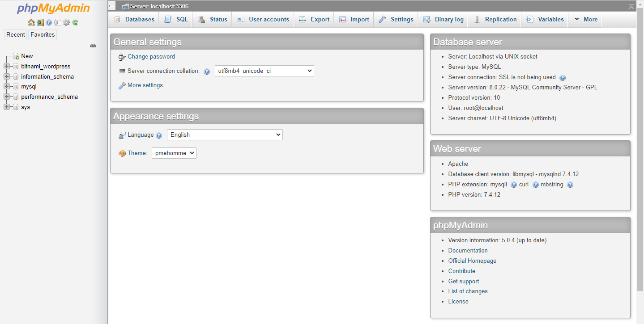
Task: Open the MySQL documentation page icon
Action: pos(57,22)
